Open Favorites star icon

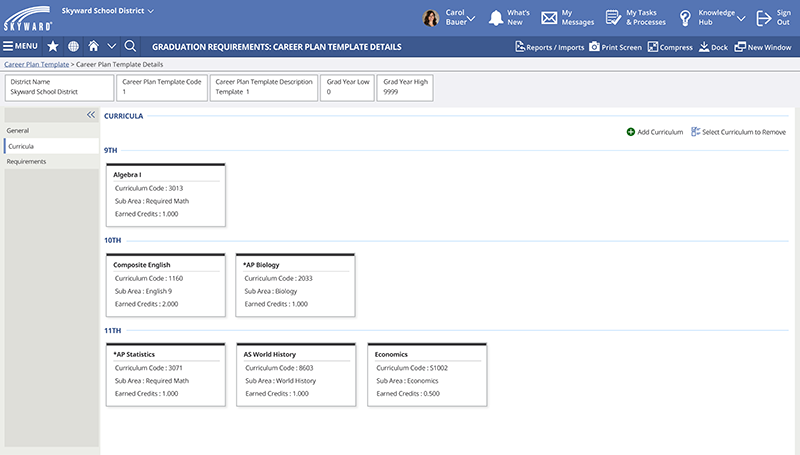[x=53, y=46]
